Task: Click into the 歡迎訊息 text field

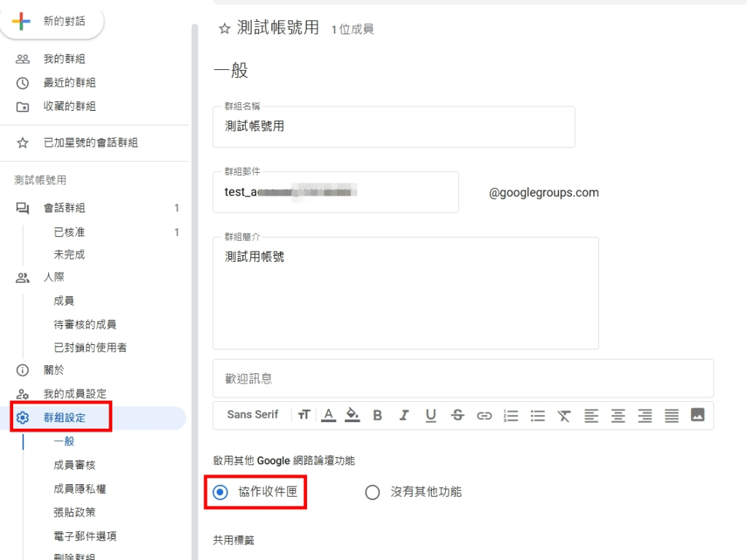Action: coord(462,378)
